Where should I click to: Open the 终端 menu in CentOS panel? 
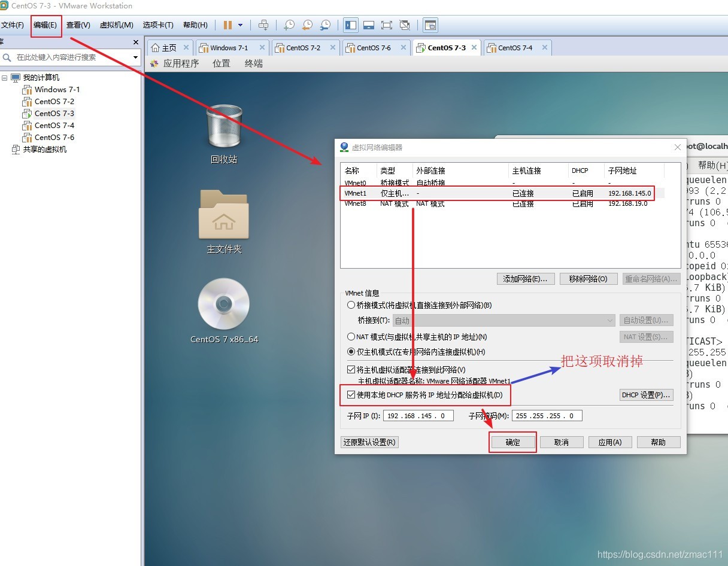click(x=254, y=63)
